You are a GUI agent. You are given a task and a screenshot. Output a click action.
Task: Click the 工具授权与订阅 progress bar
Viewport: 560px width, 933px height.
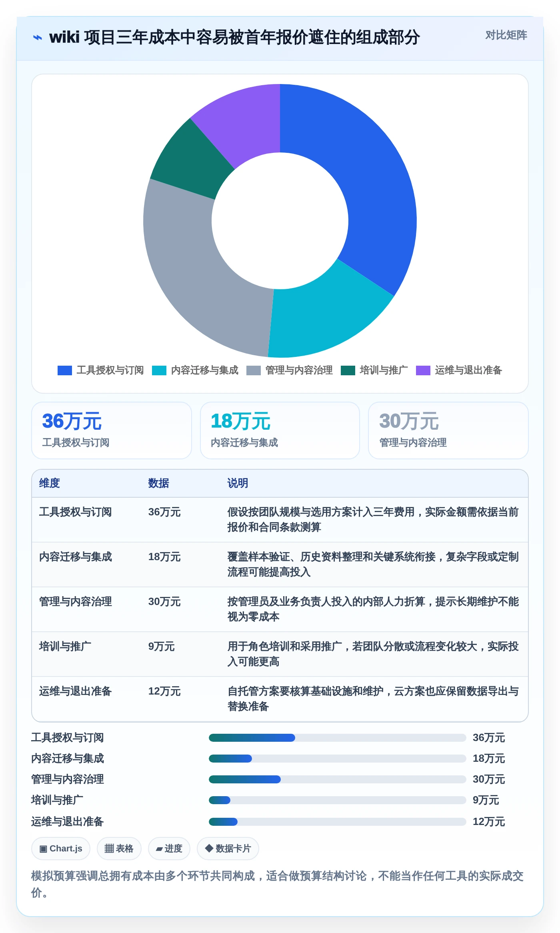tap(338, 738)
